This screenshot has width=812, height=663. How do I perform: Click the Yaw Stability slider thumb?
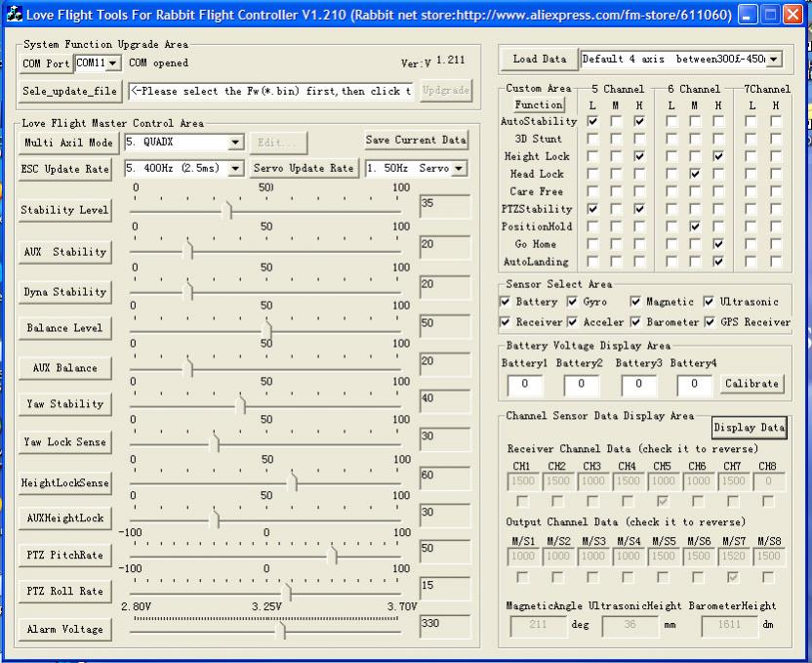(x=240, y=405)
